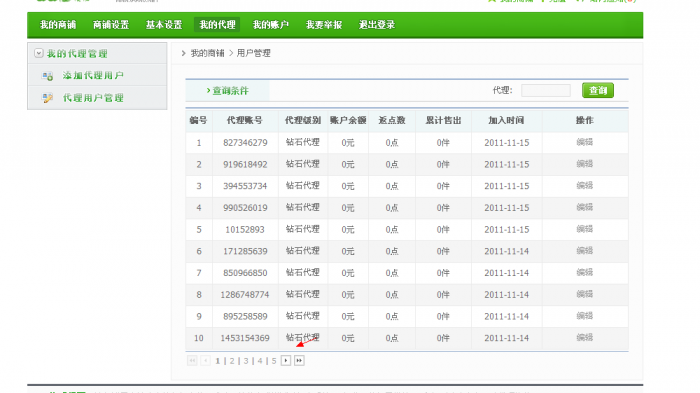Select 退出登录 to log out
Screen dimensions: 700x393
(377, 25)
